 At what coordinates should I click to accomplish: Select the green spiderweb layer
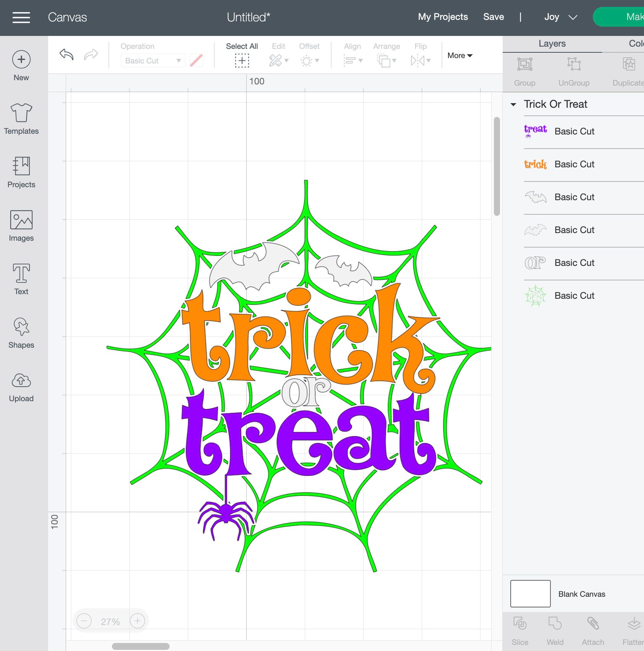click(584, 296)
